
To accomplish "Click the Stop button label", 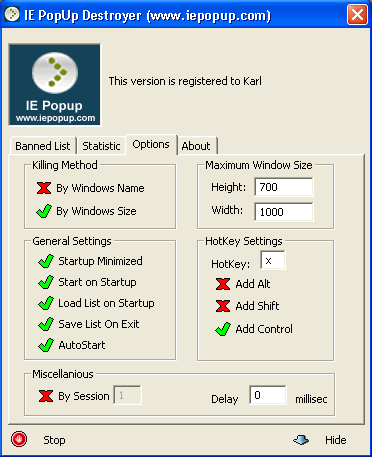I will tap(54, 440).
